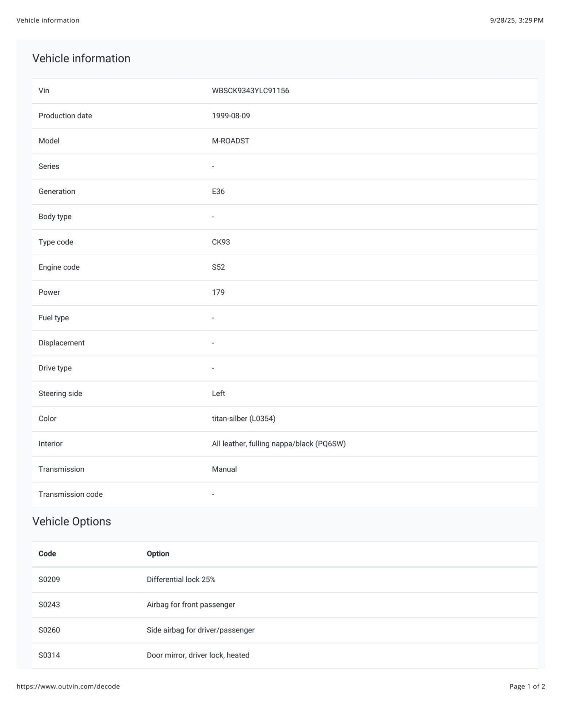This screenshot has height=728, width=562.
Task: Select the Steering side value Left
Action: coord(218,394)
